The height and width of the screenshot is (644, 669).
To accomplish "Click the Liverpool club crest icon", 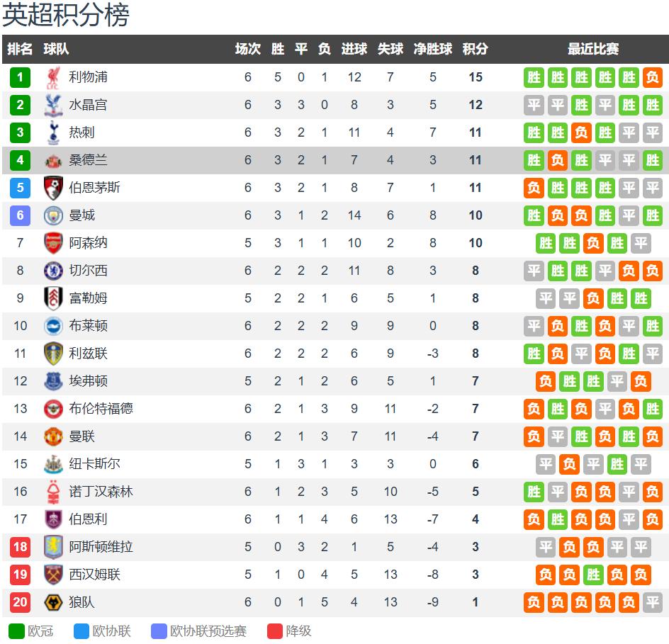I will coord(53,77).
